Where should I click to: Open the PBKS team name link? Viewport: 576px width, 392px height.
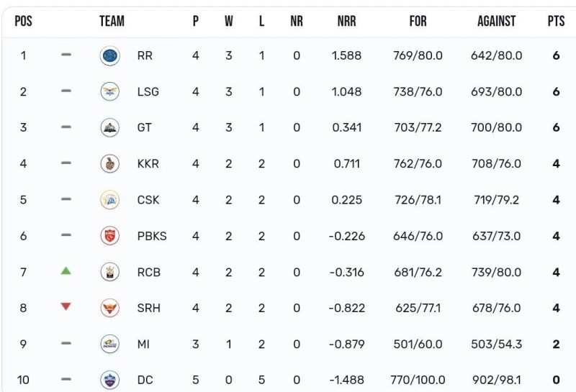[151, 236]
